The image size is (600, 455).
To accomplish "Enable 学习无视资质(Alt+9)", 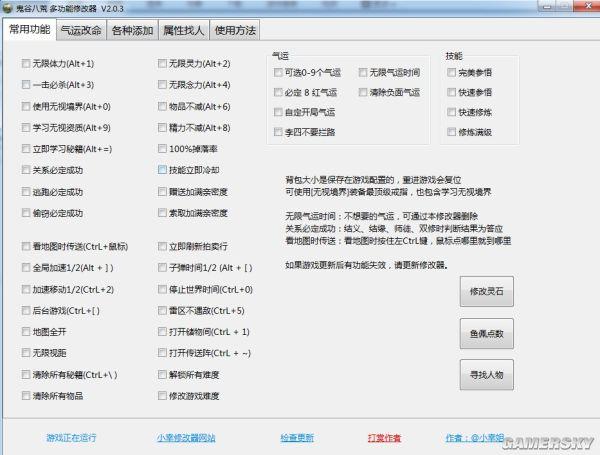I will click(26, 127).
